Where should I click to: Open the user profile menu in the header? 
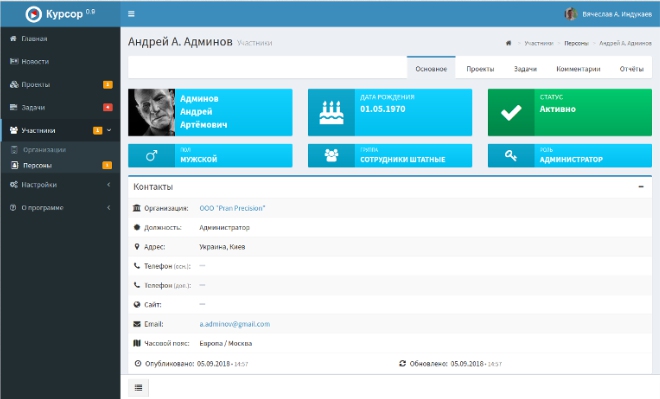(608, 14)
